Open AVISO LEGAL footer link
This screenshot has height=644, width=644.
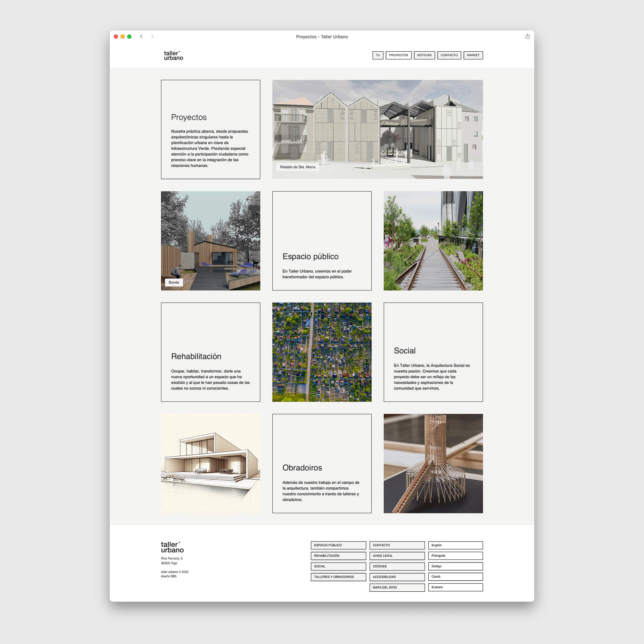397,556
